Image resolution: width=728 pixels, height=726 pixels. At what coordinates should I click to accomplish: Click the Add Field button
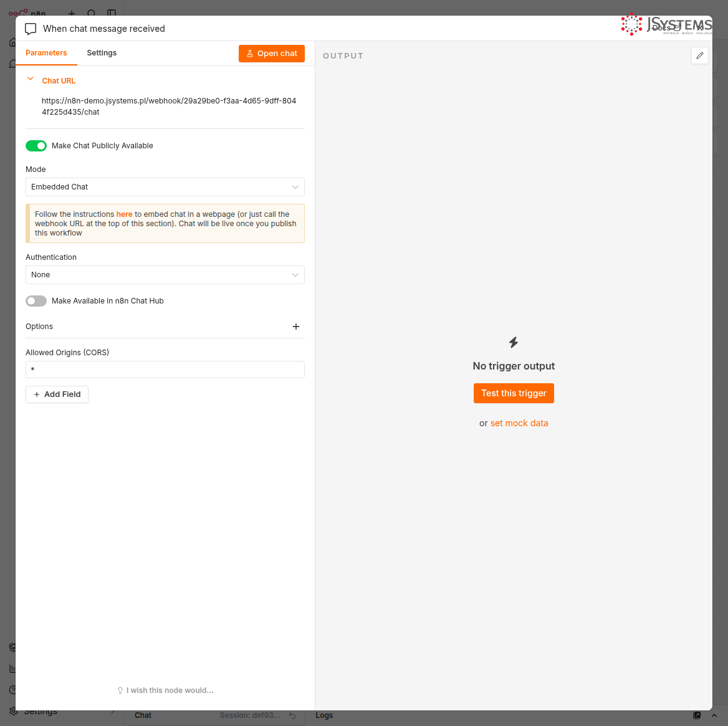click(x=57, y=394)
